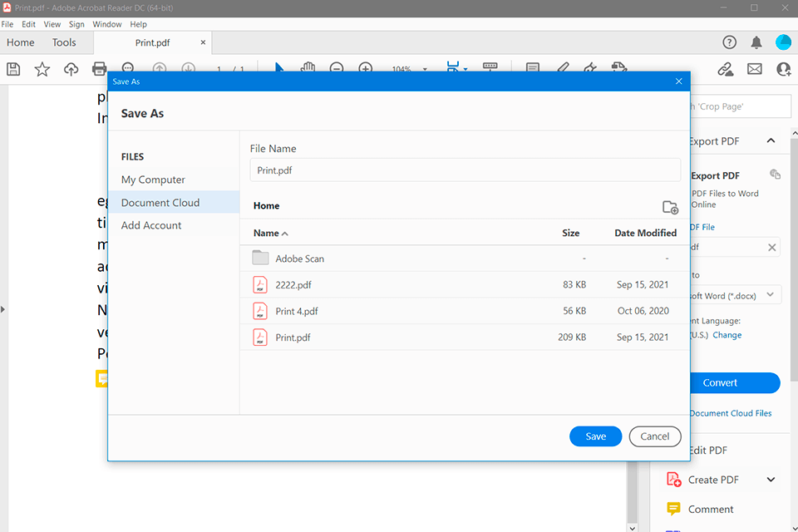Open the Edit menu

[28, 24]
